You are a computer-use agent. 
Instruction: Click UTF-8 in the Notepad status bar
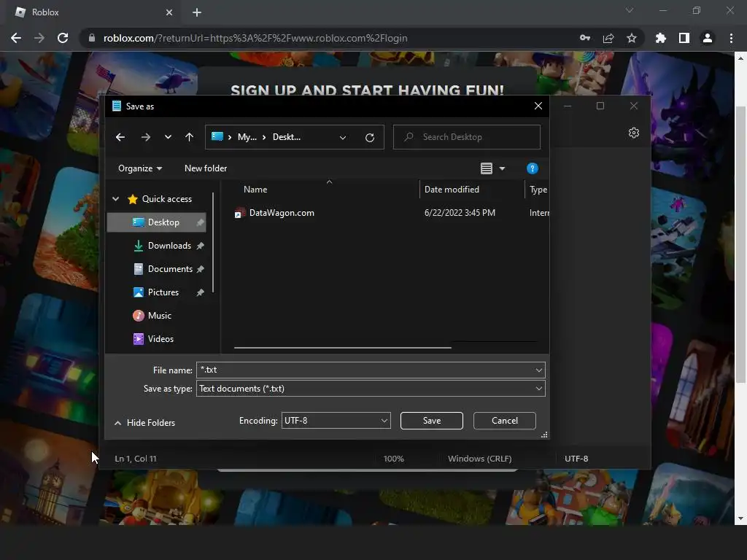coord(576,459)
